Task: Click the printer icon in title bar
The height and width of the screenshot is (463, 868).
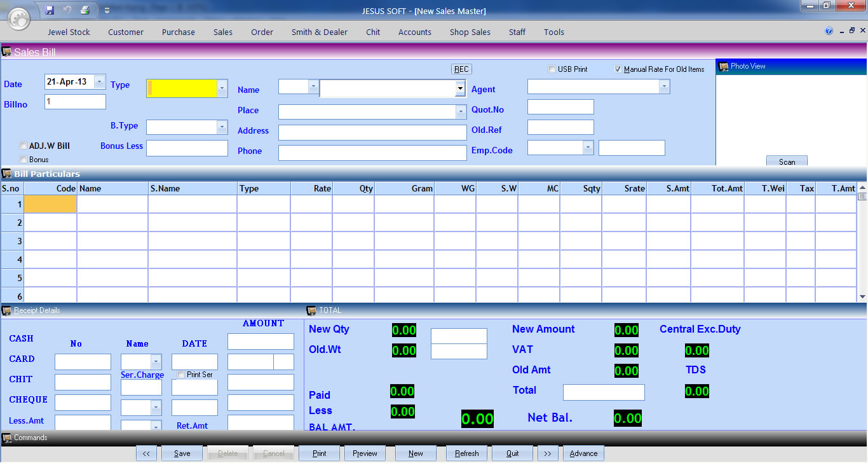Action: (85, 10)
